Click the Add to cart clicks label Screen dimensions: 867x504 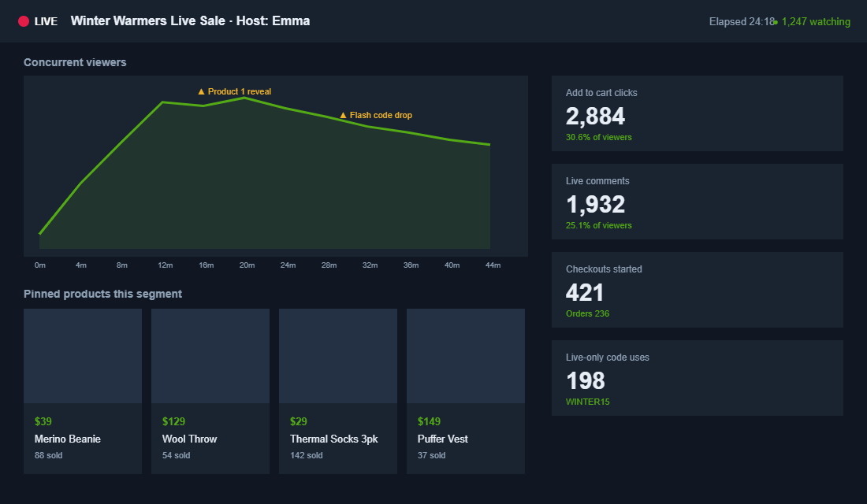(601, 93)
